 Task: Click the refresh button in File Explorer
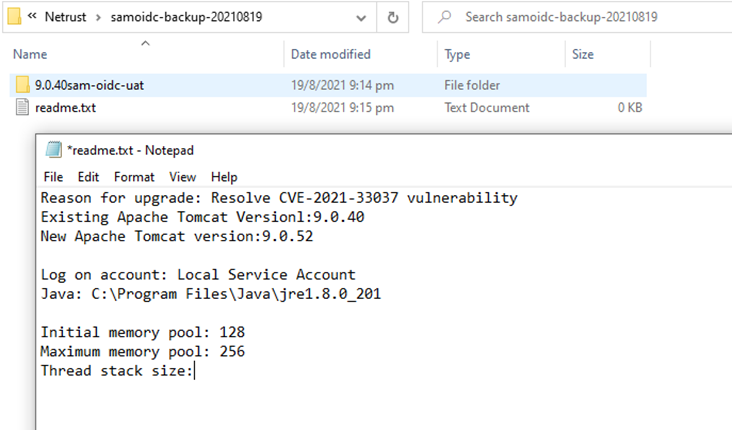point(393,17)
